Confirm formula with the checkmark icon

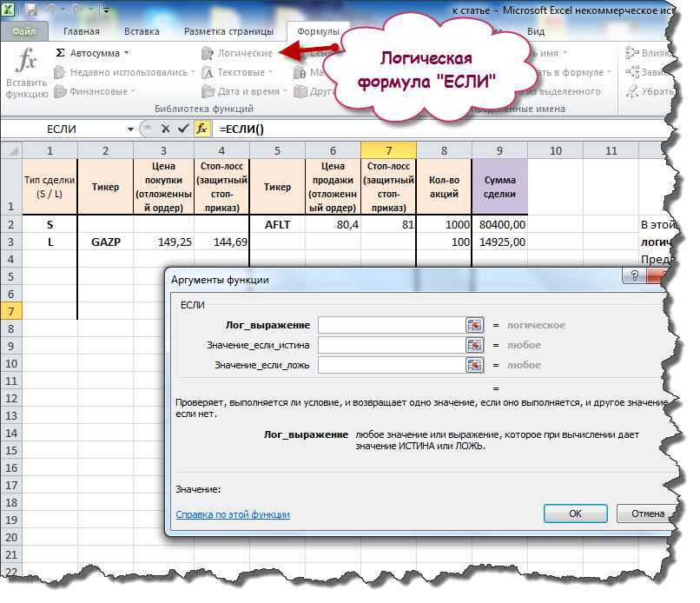click(x=183, y=129)
